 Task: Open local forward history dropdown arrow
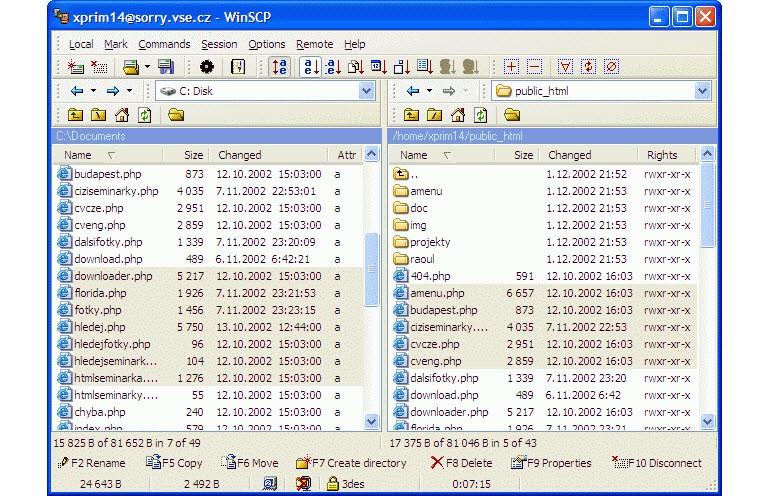click(x=129, y=91)
